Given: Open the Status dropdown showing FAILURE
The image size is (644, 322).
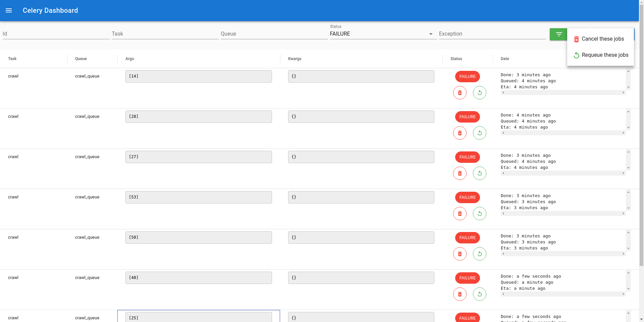Looking at the screenshot, I should click(383, 34).
